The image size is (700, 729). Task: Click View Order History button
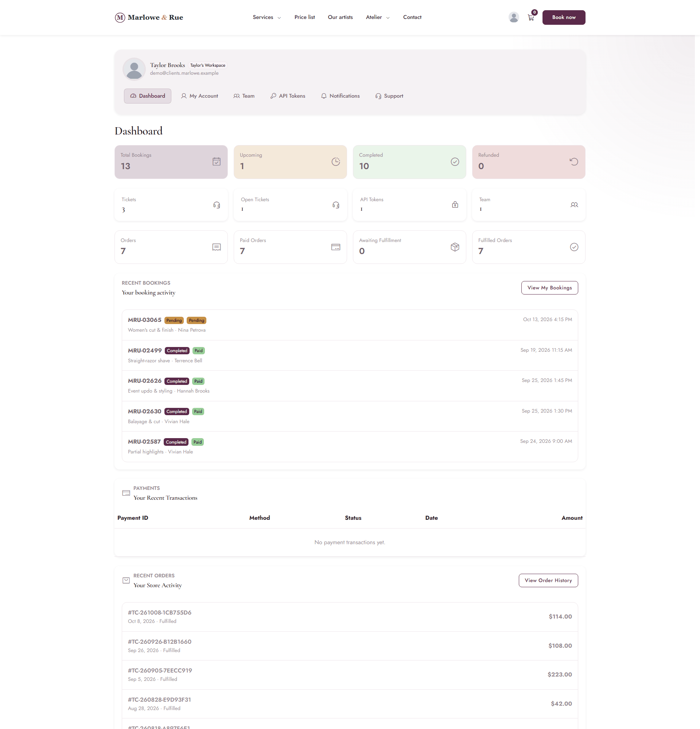[x=548, y=580]
